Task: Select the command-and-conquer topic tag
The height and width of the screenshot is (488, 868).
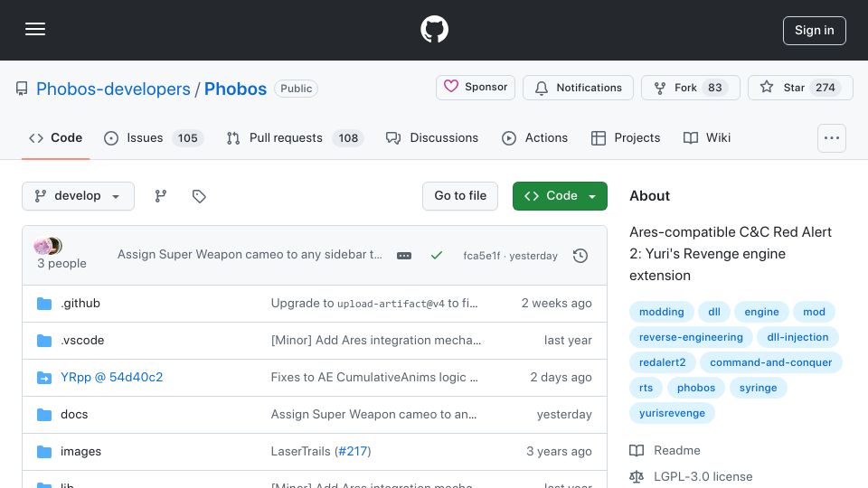Action: (x=770, y=363)
